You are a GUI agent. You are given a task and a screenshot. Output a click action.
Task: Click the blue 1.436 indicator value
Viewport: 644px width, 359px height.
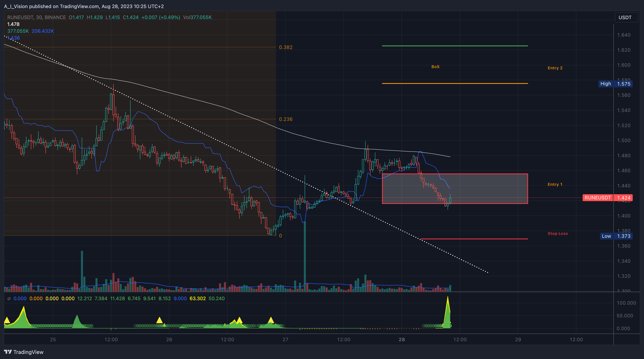click(x=14, y=38)
